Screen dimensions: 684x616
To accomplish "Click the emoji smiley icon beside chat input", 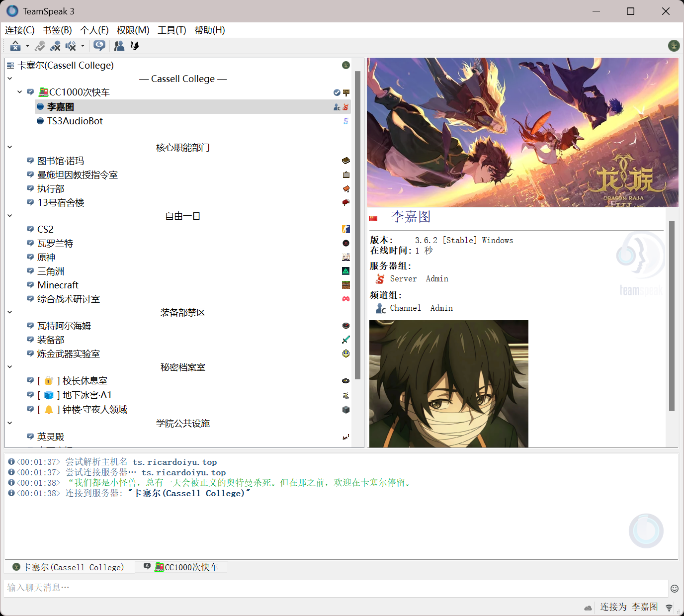I will (675, 589).
